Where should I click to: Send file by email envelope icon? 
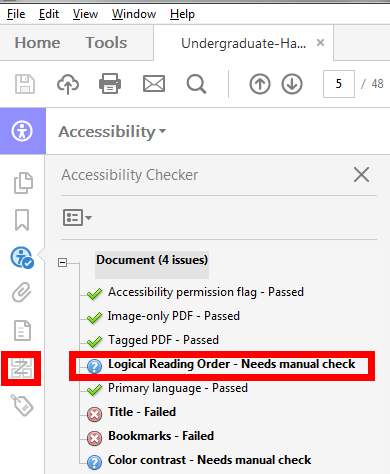154,84
